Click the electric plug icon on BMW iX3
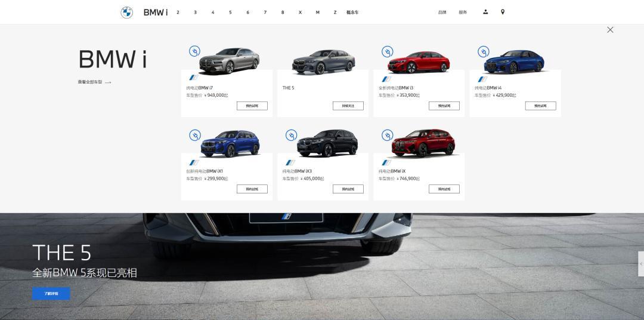644x320 pixels. [291, 135]
